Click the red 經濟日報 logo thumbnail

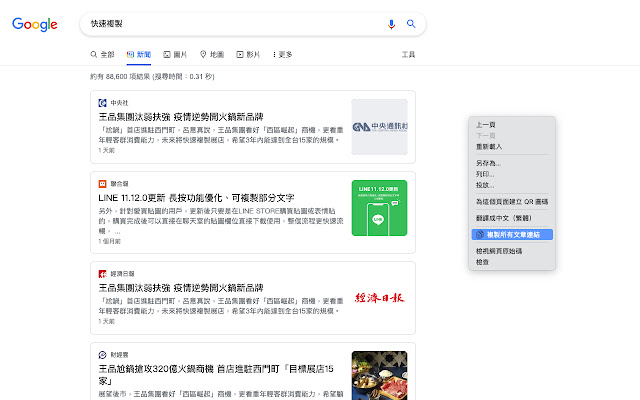tap(380, 298)
